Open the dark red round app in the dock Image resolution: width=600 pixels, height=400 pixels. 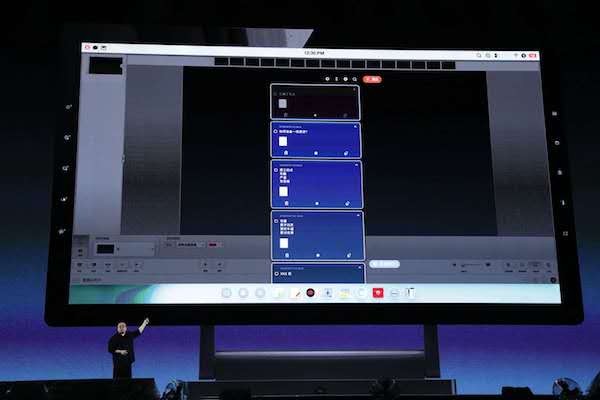[311, 293]
